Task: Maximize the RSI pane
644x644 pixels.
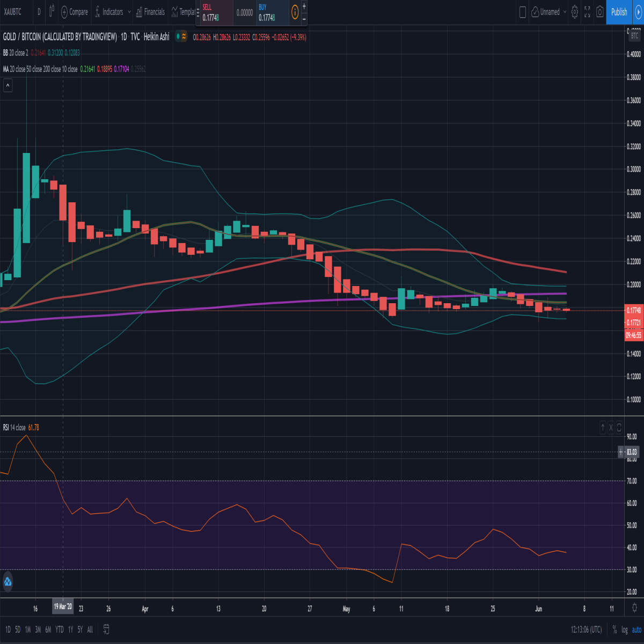Action: tap(619, 428)
